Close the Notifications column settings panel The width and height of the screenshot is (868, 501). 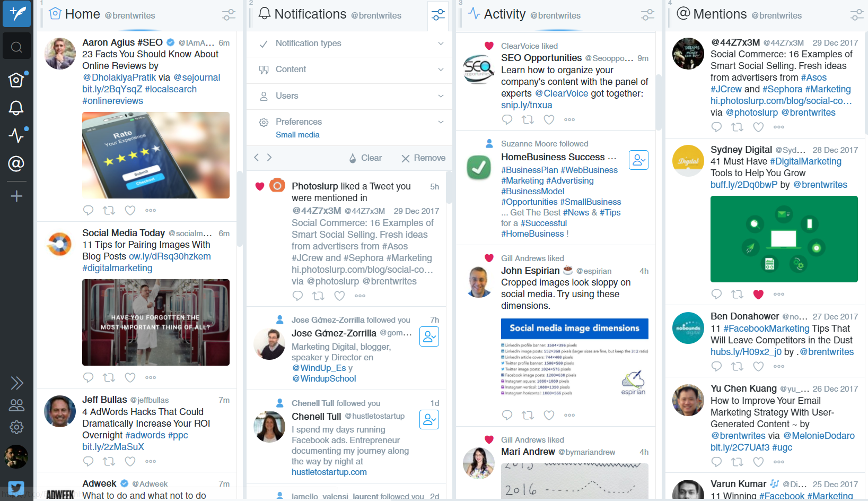pyautogui.click(x=438, y=15)
